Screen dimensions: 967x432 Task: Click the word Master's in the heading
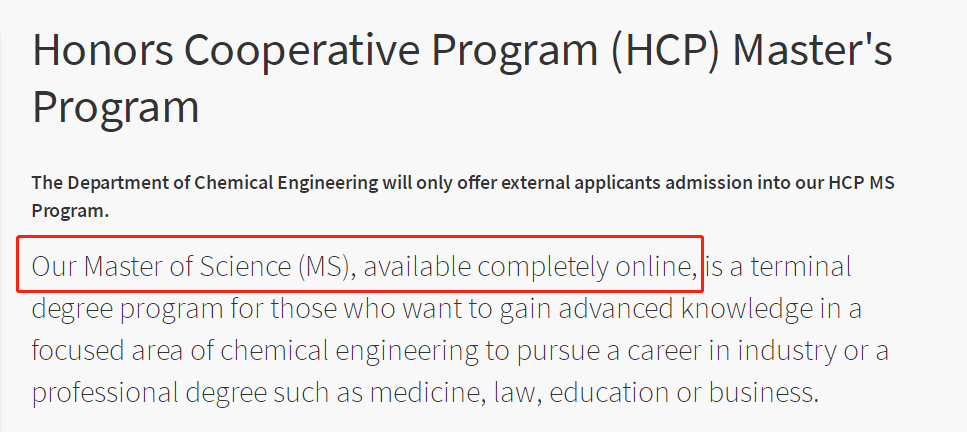[x=812, y=49]
